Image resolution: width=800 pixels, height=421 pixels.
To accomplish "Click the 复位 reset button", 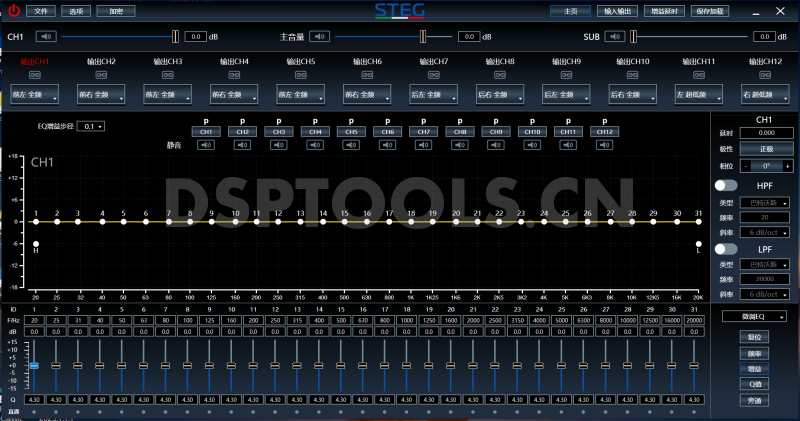I will (755, 337).
